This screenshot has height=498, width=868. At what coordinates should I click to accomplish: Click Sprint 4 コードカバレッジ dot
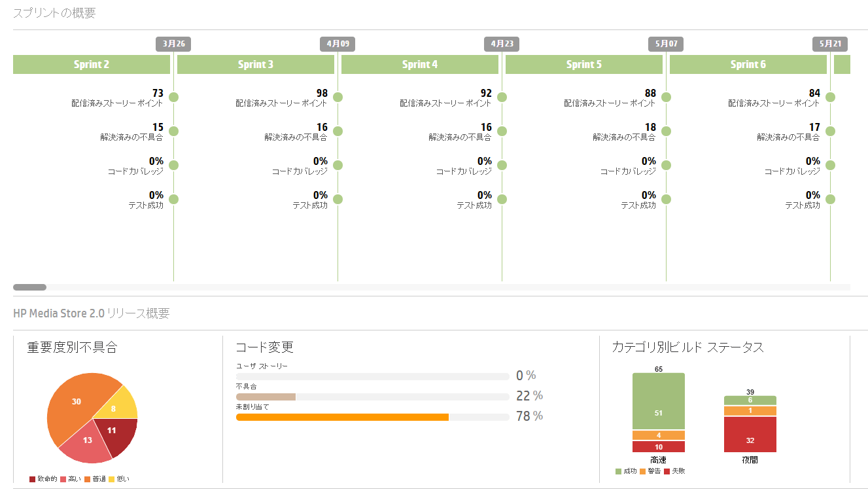502,165
